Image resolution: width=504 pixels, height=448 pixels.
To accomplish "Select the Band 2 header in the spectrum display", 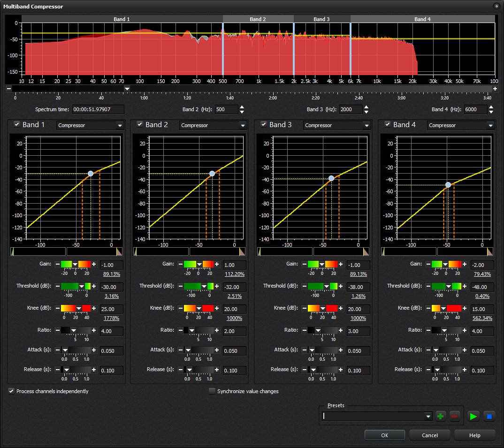I will pyautogui.click(x=258, y=19).
